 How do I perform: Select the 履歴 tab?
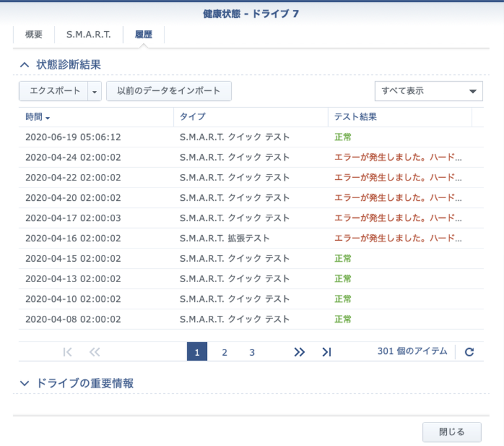click(x=143, y=35)
